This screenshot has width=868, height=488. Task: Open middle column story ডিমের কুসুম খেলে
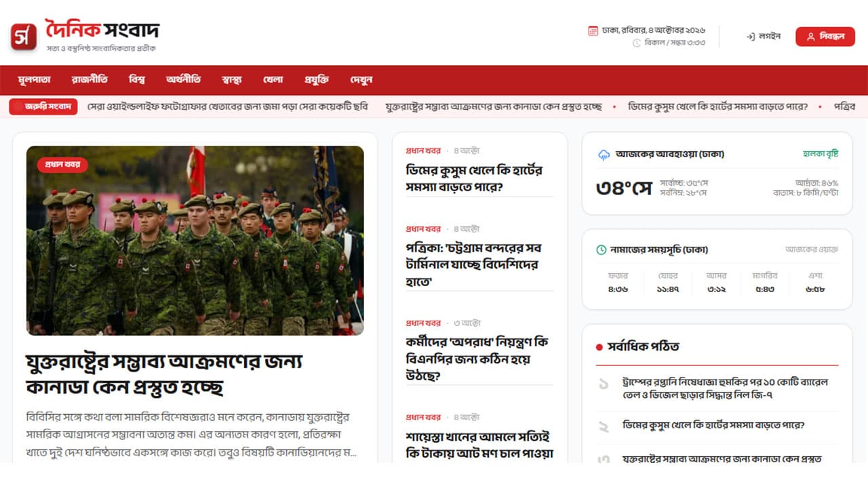click(474, 178)
